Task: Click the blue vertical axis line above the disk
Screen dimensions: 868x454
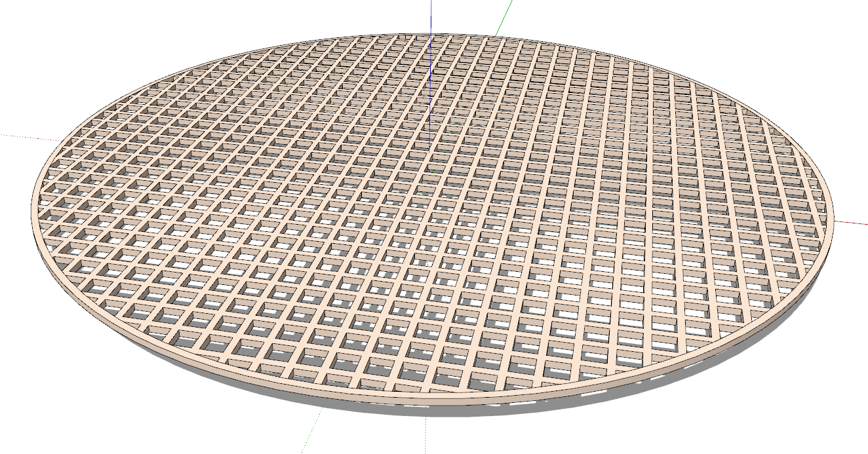Action: coord(429,16)
